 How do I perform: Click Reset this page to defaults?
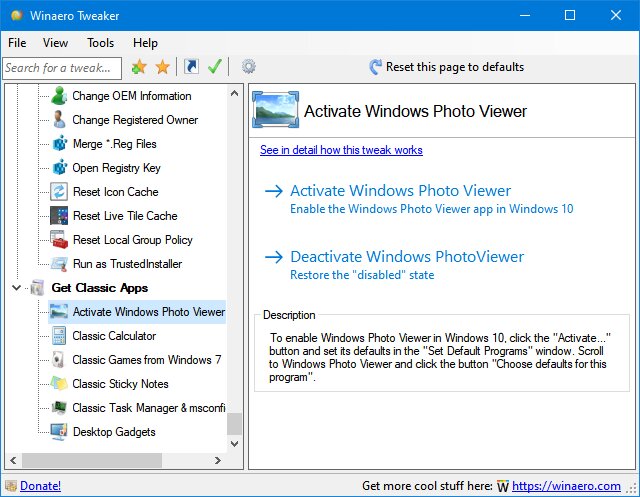pos(455,67)
